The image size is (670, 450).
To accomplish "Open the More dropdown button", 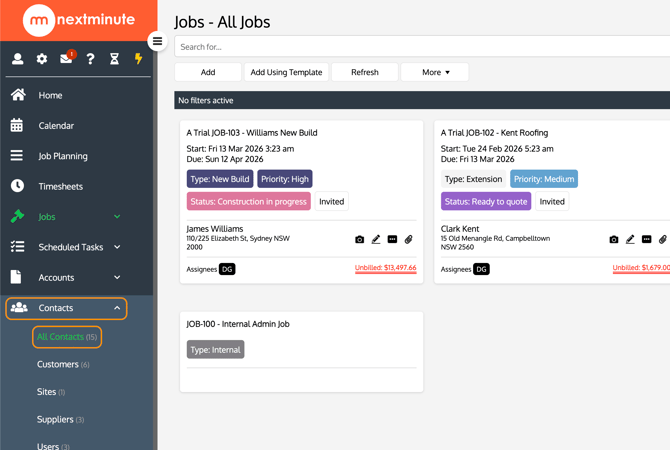I will (x=435, y=72).
